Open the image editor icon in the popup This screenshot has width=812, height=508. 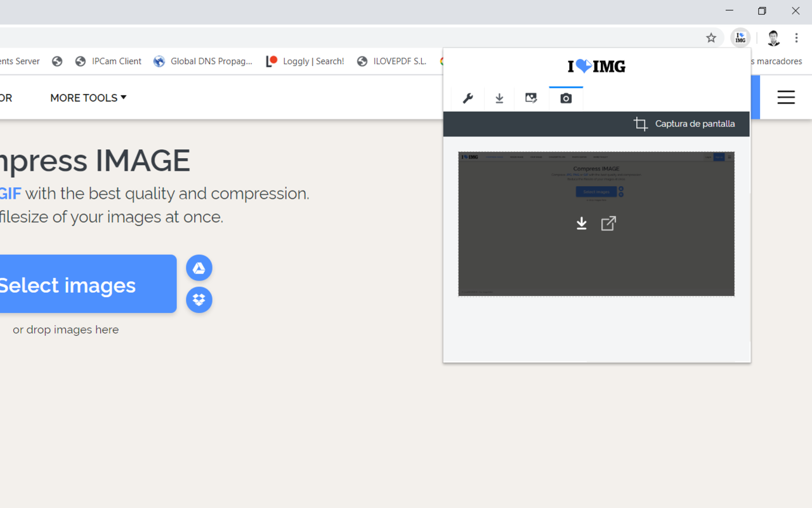(x=531, y=98)
